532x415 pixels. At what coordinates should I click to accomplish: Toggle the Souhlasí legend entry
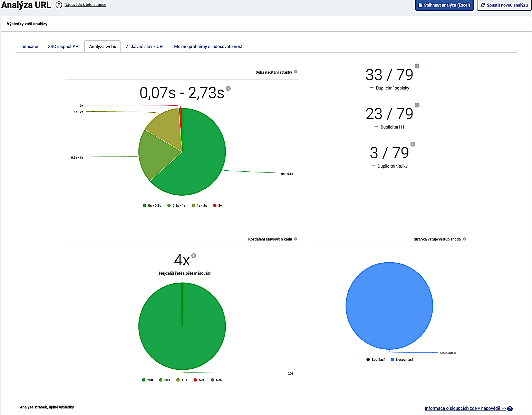pos(375,360)
